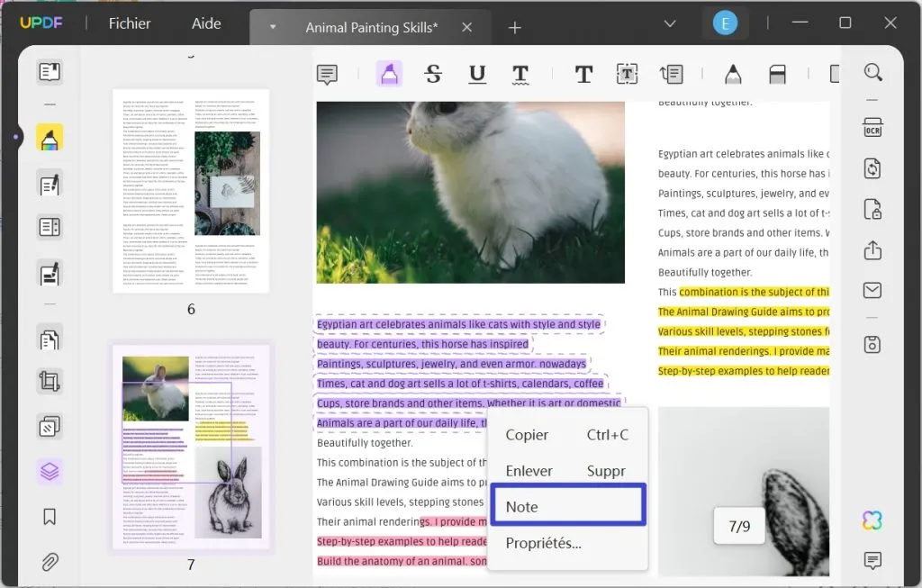Image resolution: width=922 pixels, height=588 pixels.
Task: Expand the tab list chevron near top right
Action: click(669, 25)
